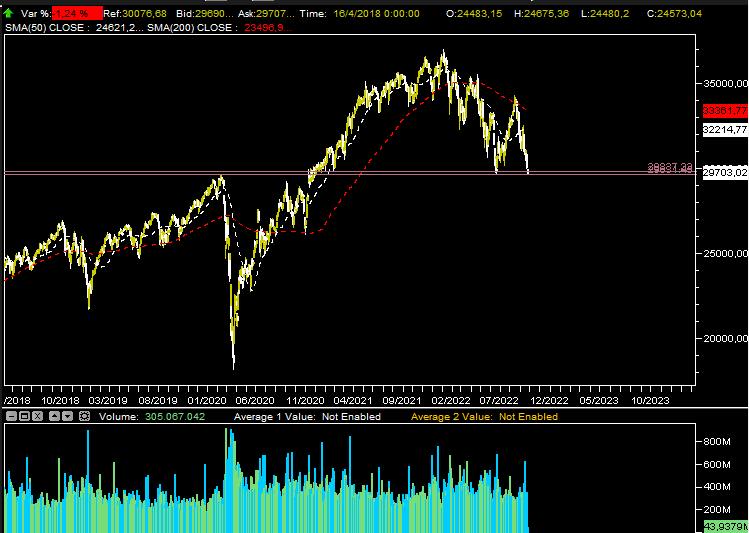The width and height of the screenshot is (749, 533).
Task: Click the open price O:24483,15
Action: [474, 14]
